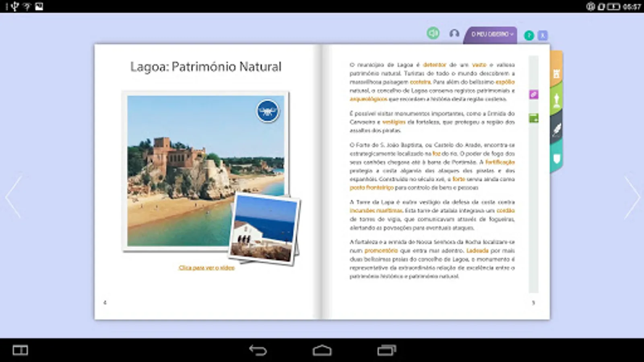This screenshot has height=362, width=644.
Task: Expand the O MEU CADERNO dropdown
Action: (x=492, y=35)
